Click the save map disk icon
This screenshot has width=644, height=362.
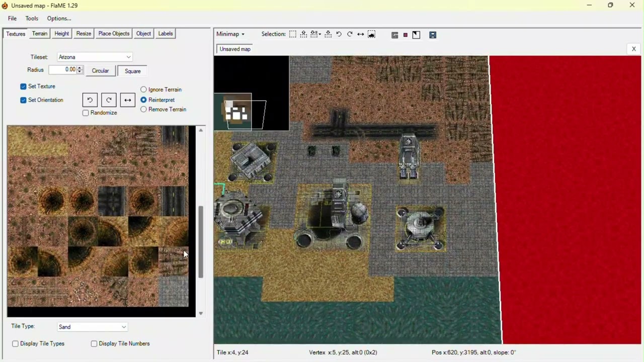pos(433,35)
